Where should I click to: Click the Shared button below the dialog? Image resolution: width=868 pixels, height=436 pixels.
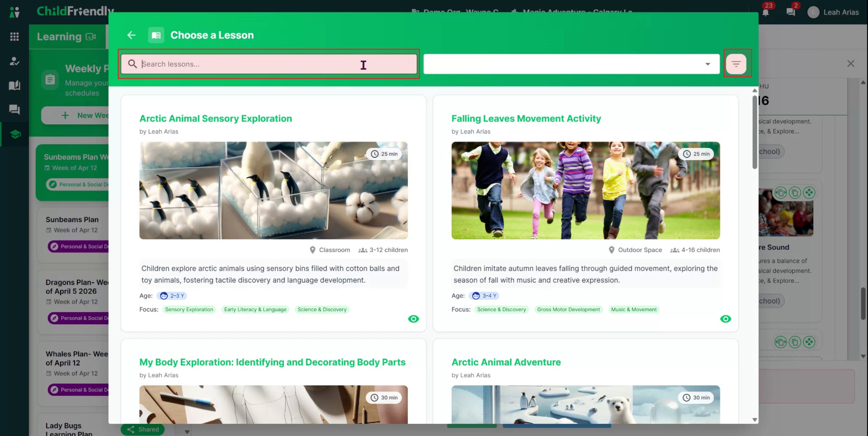coord(143,429)
